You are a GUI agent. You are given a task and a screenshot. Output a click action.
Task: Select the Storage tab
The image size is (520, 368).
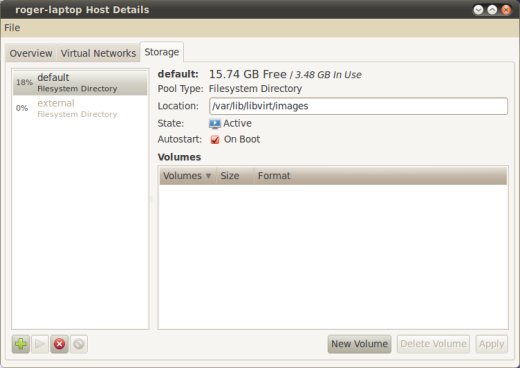click(162, 52)
